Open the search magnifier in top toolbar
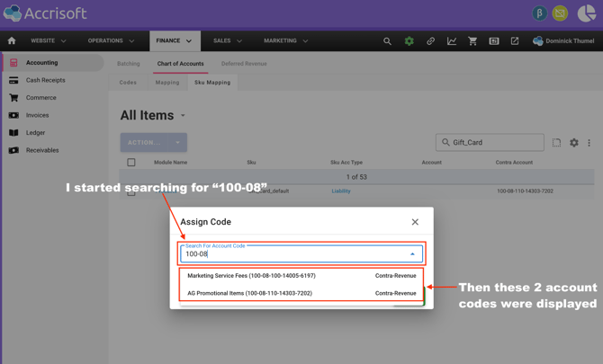 387,41
